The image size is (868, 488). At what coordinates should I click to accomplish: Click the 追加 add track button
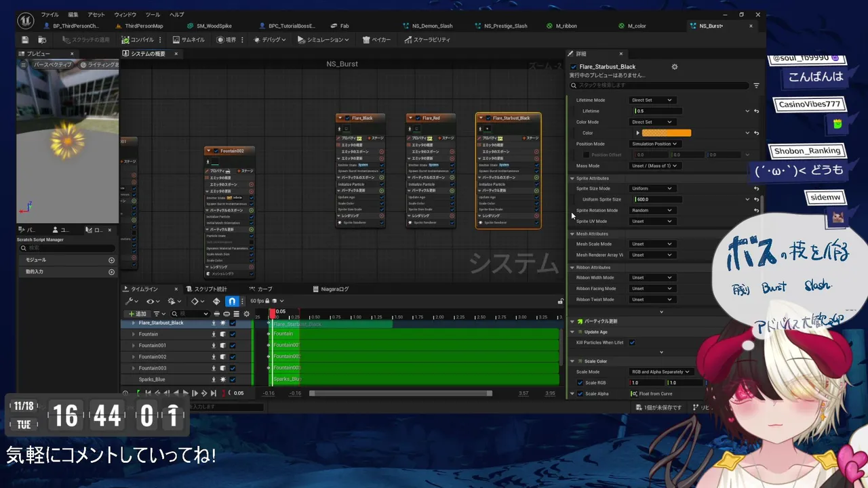(x=138, y=314)
